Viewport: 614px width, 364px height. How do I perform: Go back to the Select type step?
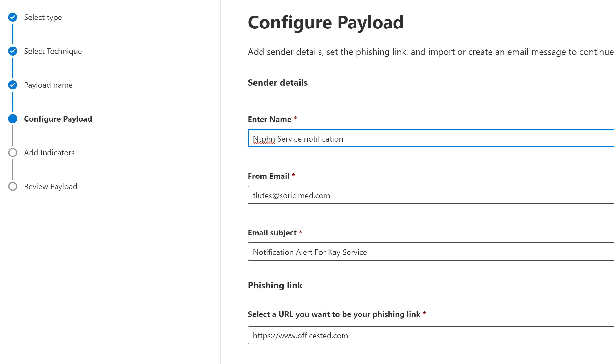tap(43, 17)
